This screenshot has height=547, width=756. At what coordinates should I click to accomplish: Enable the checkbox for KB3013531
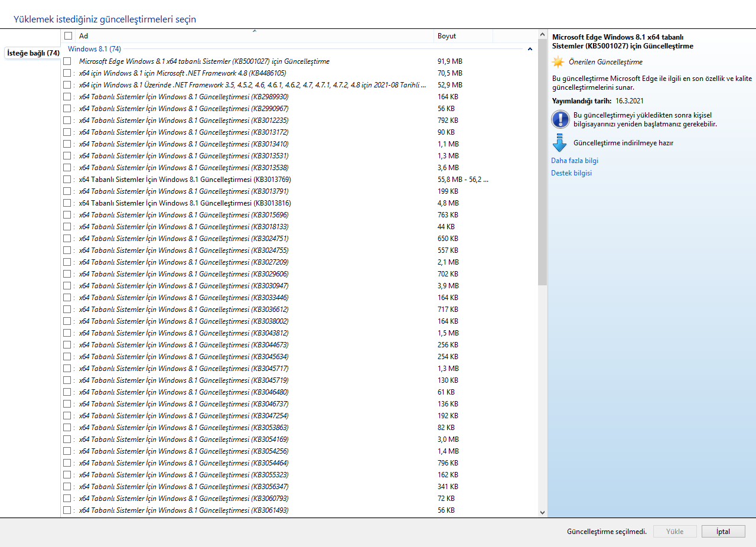tap(67, 156)
